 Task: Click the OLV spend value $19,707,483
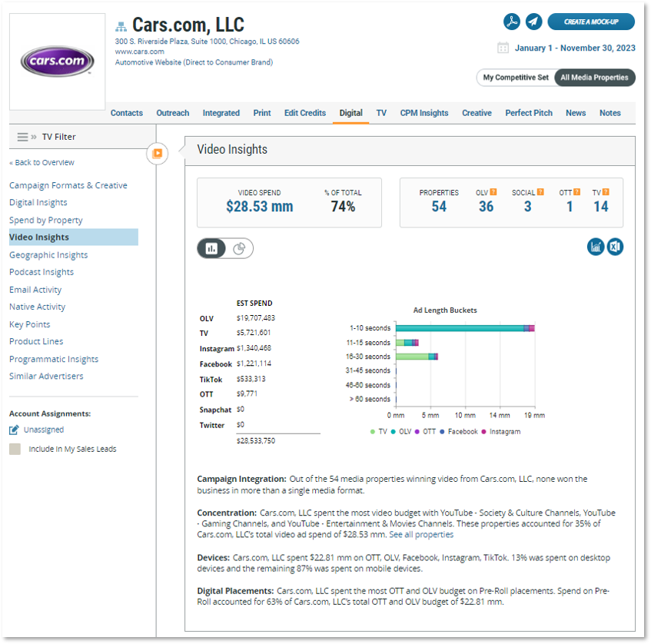tap(256, 318)
